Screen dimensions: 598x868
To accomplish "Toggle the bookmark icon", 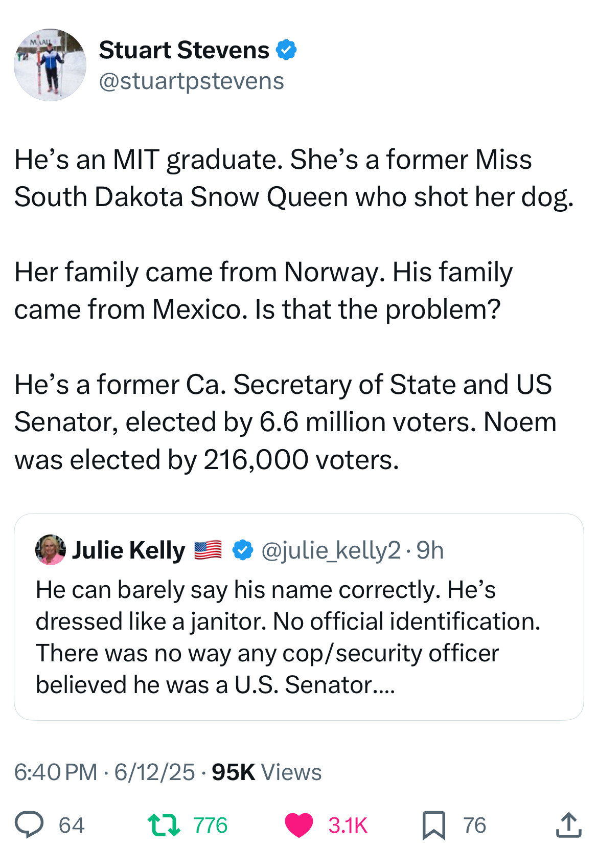I will tap(433, 825).
